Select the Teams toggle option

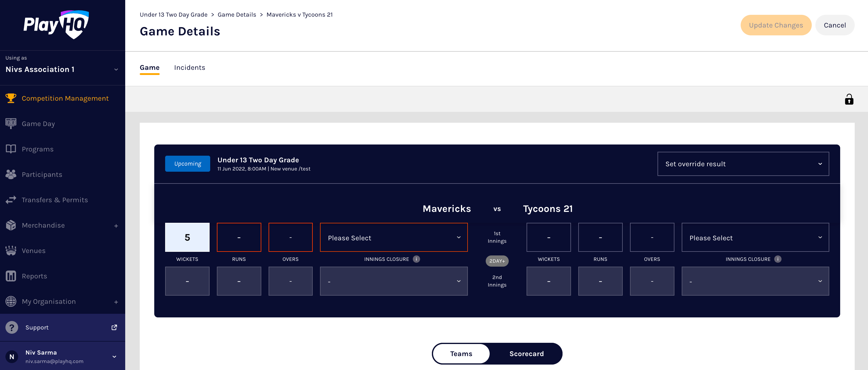point(461,353)
